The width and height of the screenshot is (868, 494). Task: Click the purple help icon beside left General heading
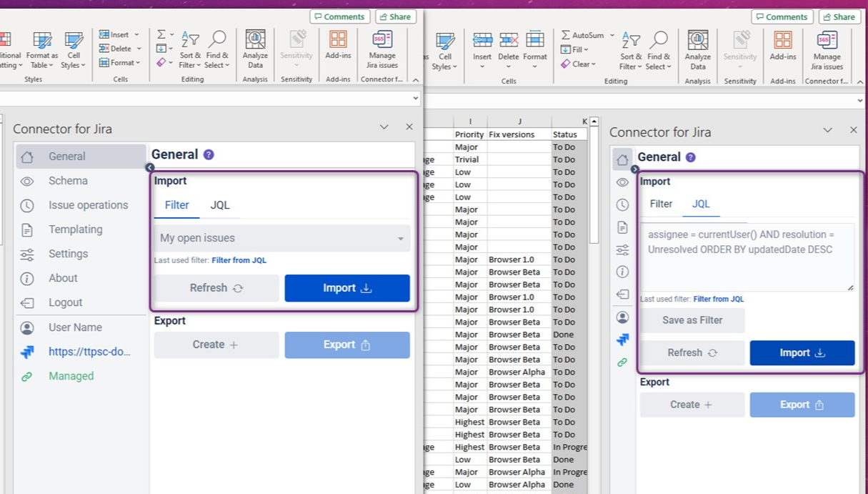point(209,154)
